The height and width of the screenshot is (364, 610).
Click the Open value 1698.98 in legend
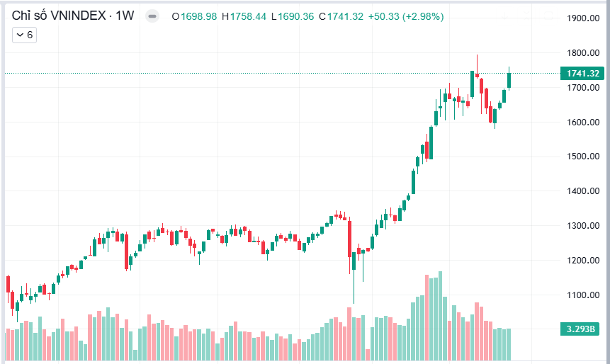[x=199, y=17]
